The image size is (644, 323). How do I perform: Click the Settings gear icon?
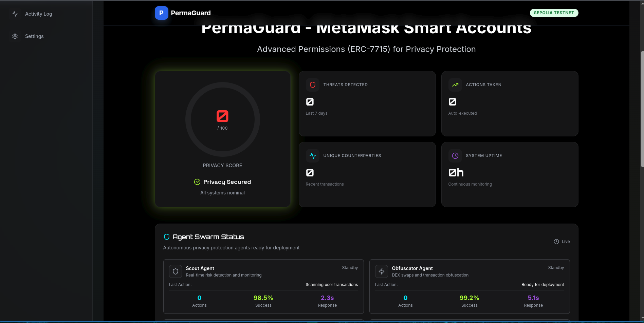(x=15, y=36)
